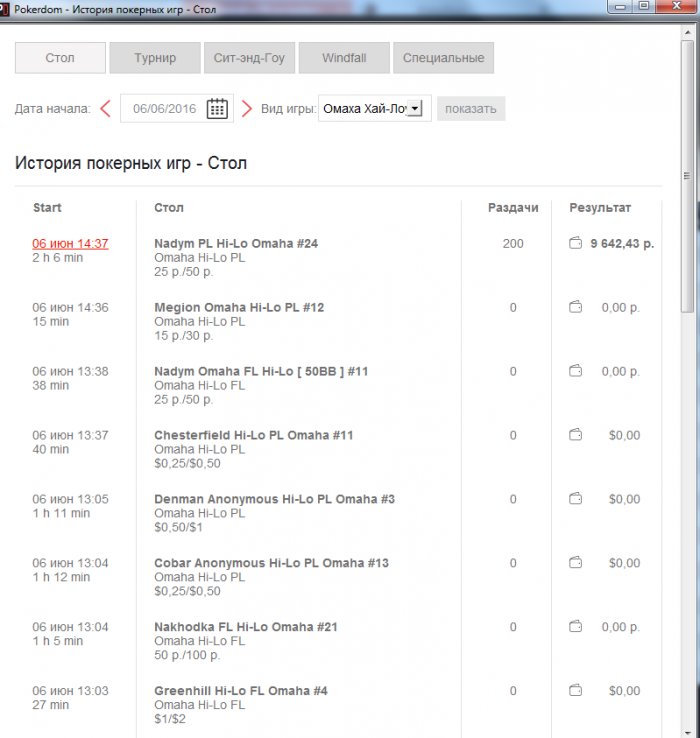Click the Раздачи column header
The width and height of the screenshot is (700, 738).
[x=513, y=208]
